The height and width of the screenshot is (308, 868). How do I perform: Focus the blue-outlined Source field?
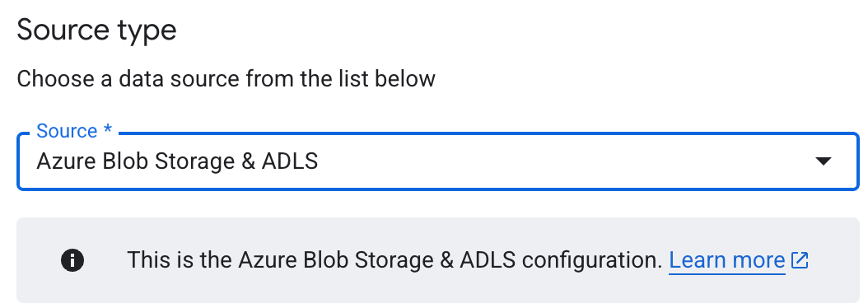tap(438, 161)
